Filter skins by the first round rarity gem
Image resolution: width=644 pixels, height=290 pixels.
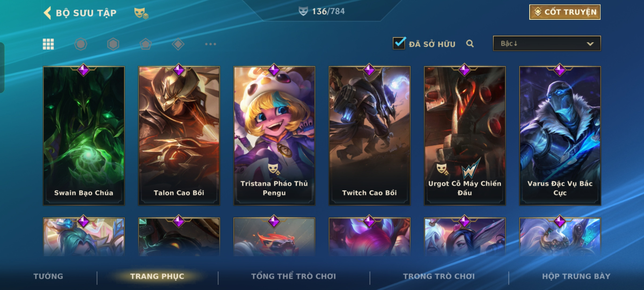[x=81, y=44]
